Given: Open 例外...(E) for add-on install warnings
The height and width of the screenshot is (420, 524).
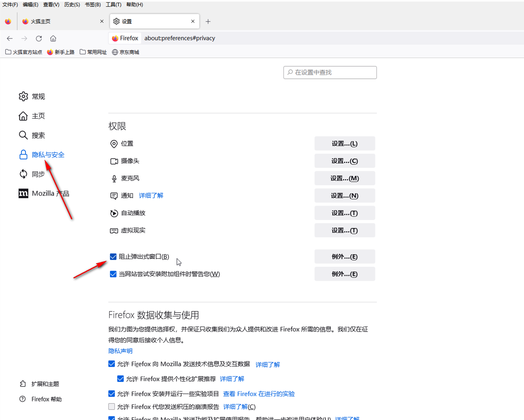Looking at the screenshot, I should tap(345, 274).
